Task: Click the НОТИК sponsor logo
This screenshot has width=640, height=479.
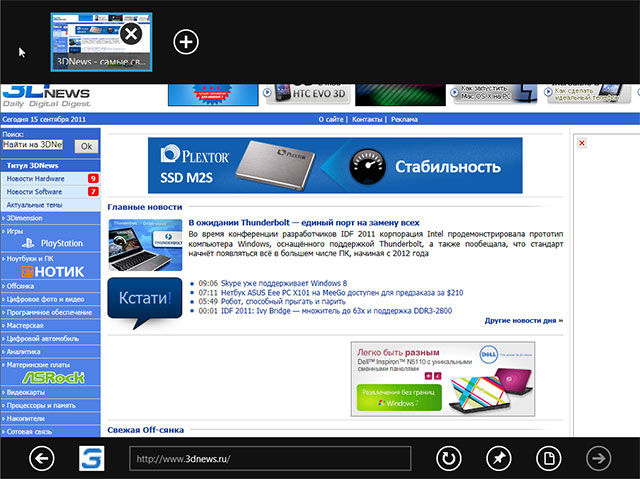Action: pyautogui.click(x=53, y=271)
